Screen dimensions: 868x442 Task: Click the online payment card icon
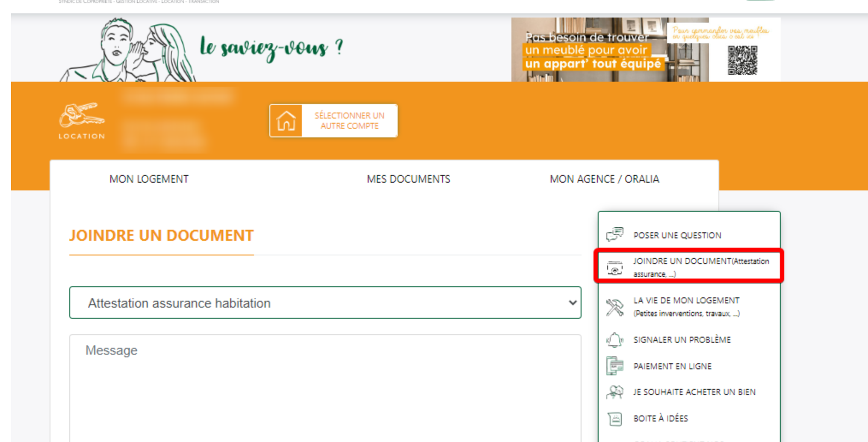[614, 366]
